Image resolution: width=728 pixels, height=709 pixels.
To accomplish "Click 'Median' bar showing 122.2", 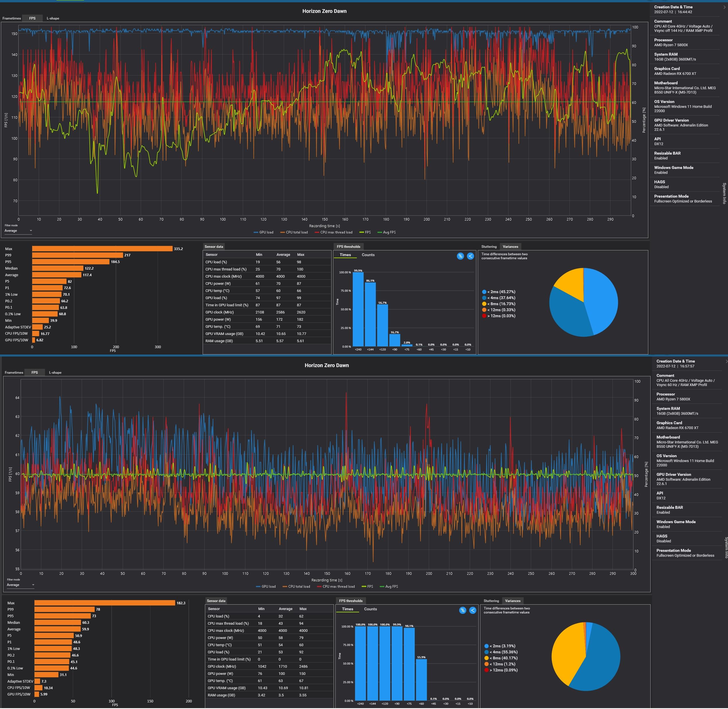I will [58, 268].
